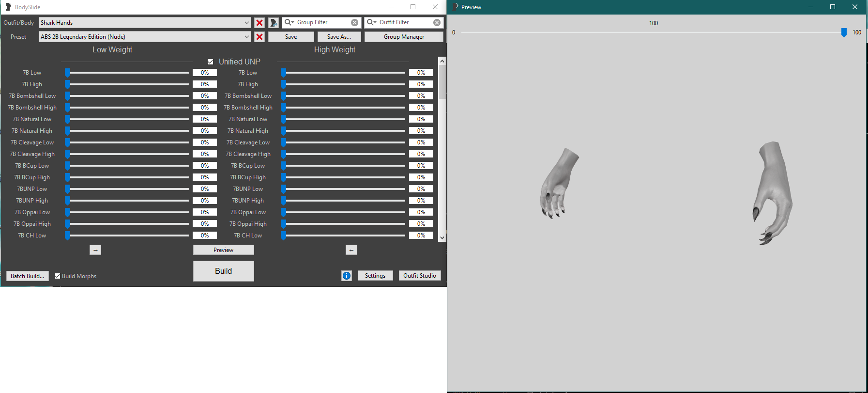Image resolution: width=868 pixels, height=393 pixels.
Task: Click low weight 7B Bombshell Low slider track
Action: tap(128, 96)
